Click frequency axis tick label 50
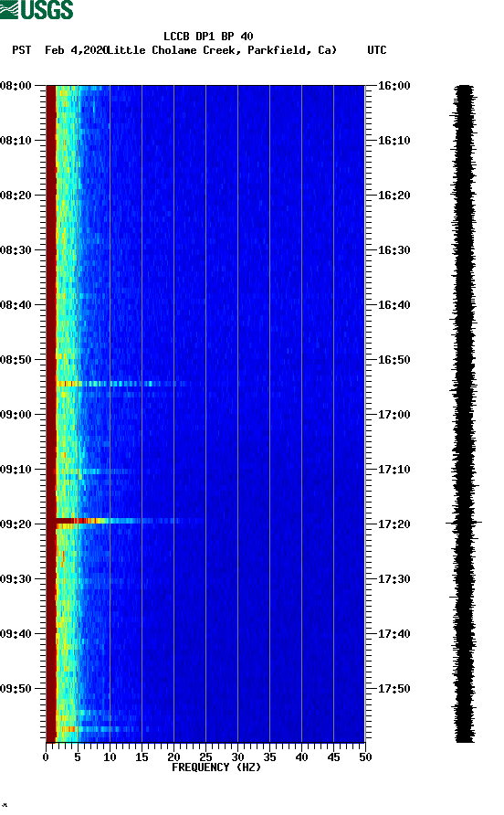The width and height of the screenshot is (504, 815). (365, 757)
